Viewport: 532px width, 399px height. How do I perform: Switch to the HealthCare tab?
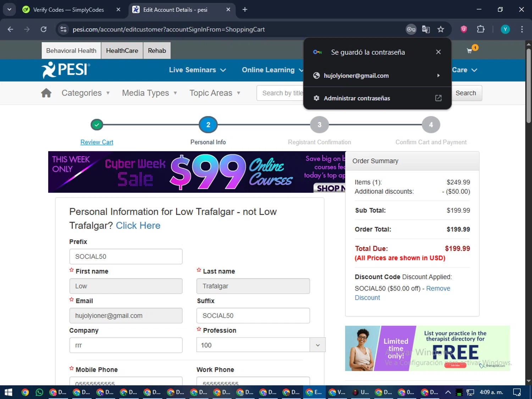(122, 51)
